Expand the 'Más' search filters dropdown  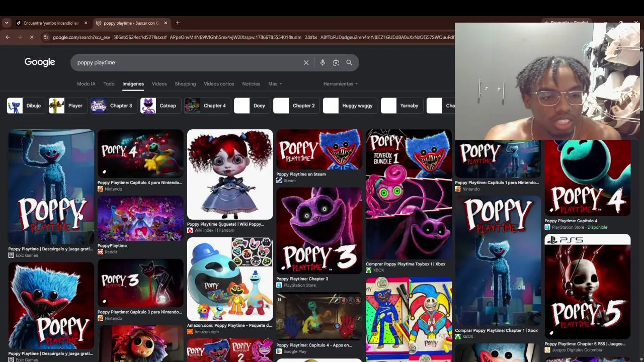pyautogui.click(x=275, y=84)
